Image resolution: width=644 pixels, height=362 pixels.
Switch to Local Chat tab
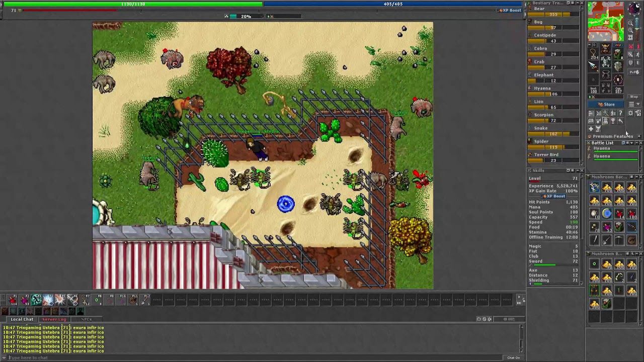[x=22, y=319]
